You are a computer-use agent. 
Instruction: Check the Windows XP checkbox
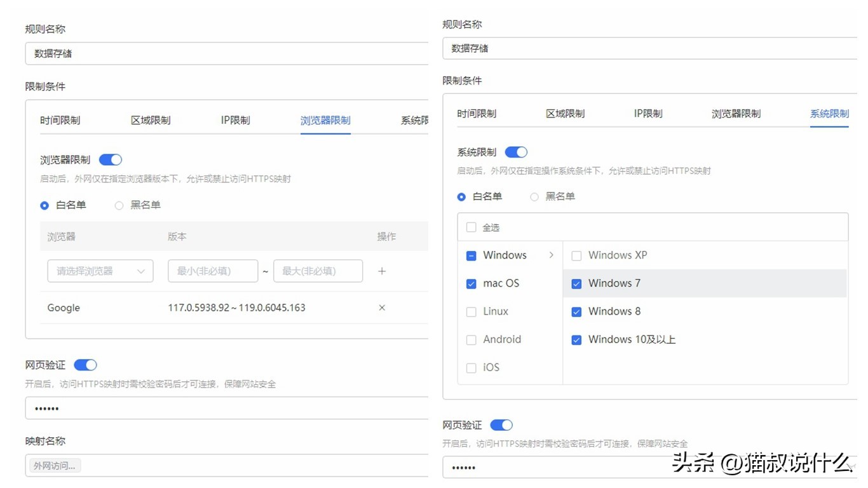coord(576,255)
